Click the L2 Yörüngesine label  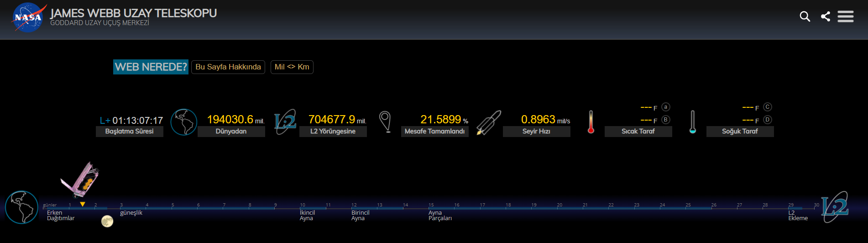[x=333, y=132]
